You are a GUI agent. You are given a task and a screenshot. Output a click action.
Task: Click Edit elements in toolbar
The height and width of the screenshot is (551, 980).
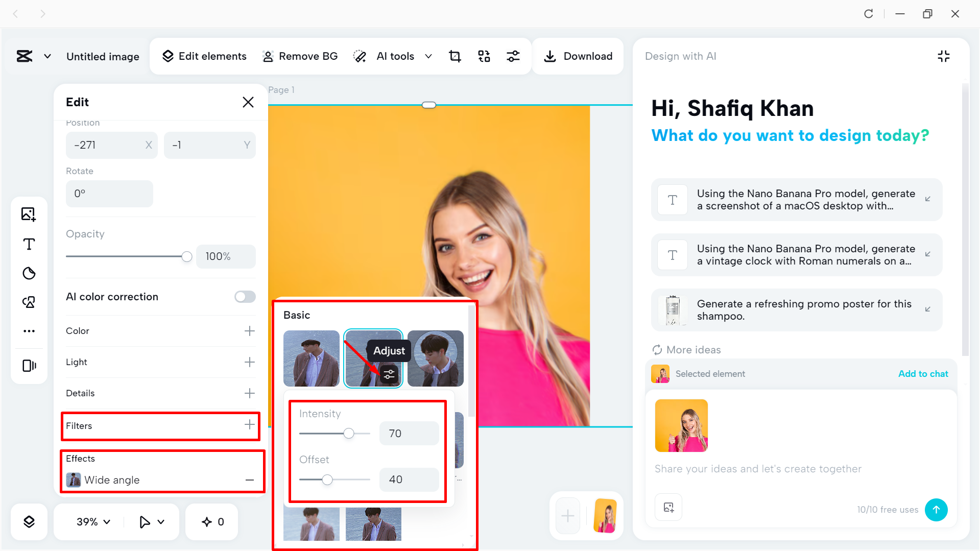tap(204, 56)
